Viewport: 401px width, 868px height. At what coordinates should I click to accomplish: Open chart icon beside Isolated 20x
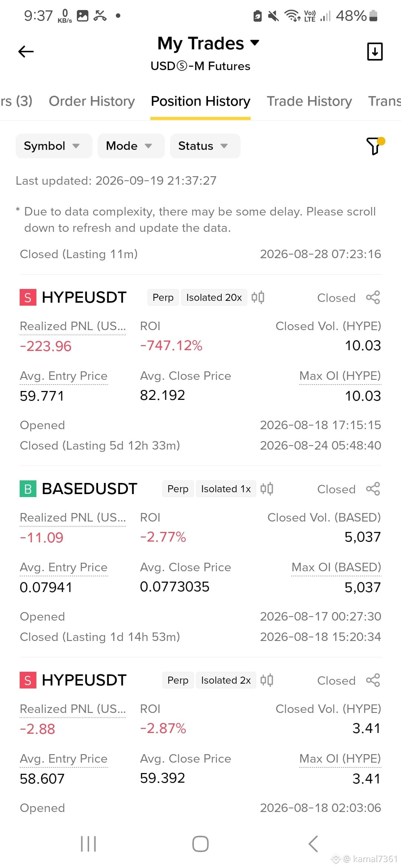[258, 297]
